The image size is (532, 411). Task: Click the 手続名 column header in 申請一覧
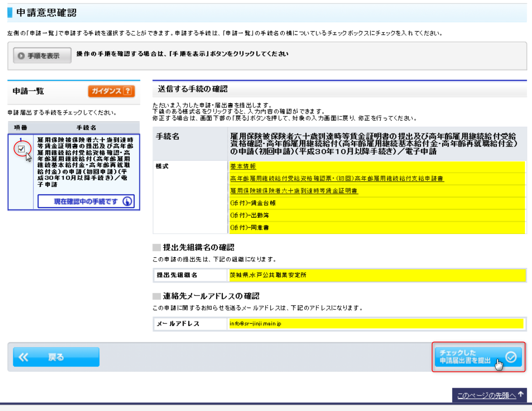(x=86, y=128)
